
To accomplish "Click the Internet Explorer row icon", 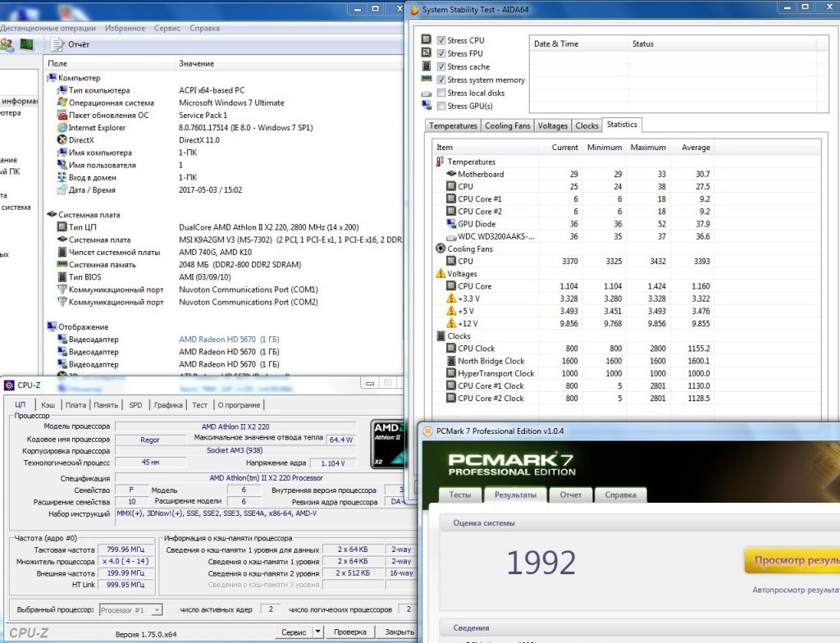I will 62,127.
